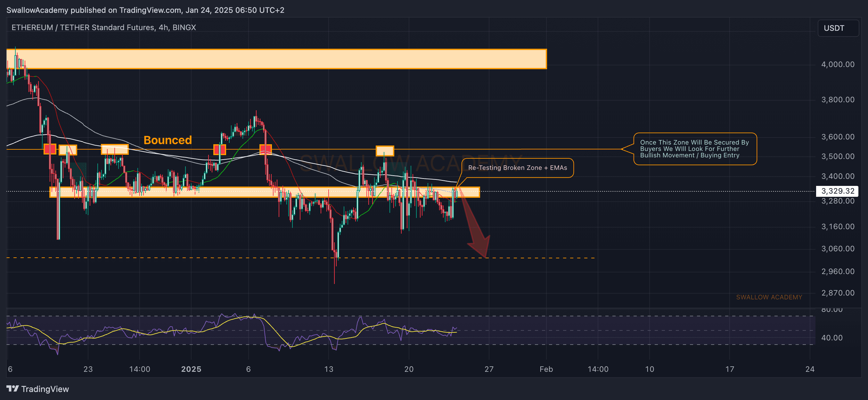
Task: Click the 40.00 RSI scale label
Action: coord(831,338)
